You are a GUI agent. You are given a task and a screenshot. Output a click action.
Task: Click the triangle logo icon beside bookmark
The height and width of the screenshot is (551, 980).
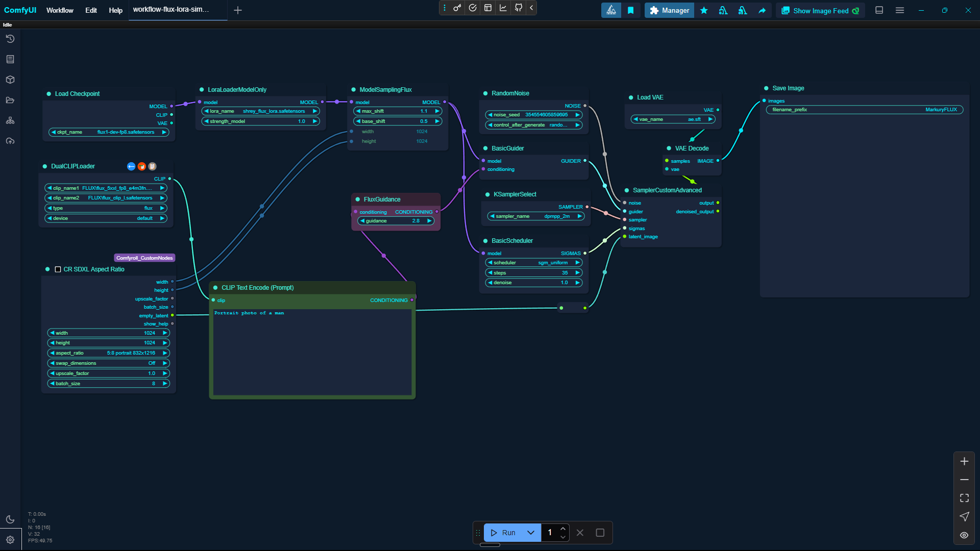point(611,10)
